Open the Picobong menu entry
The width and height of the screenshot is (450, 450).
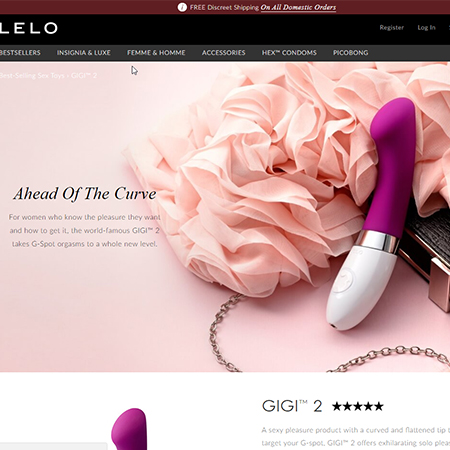point(351,53)
